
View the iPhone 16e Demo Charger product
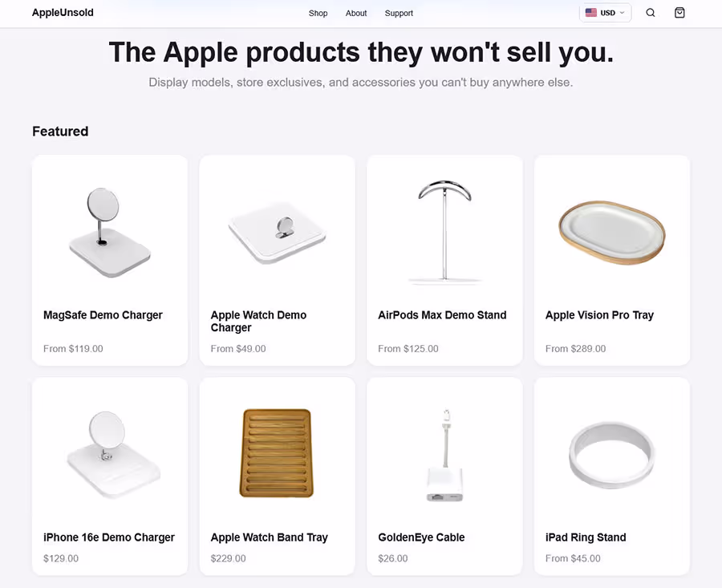[109, 537]
